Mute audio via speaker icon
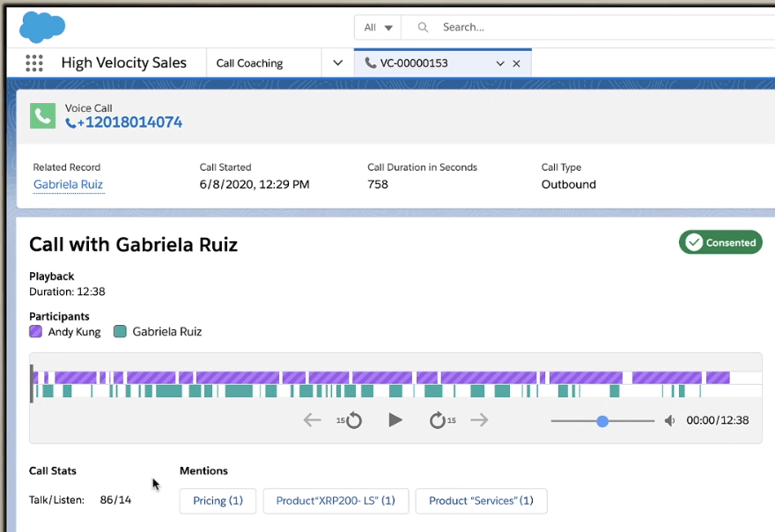 pos(669,421)
